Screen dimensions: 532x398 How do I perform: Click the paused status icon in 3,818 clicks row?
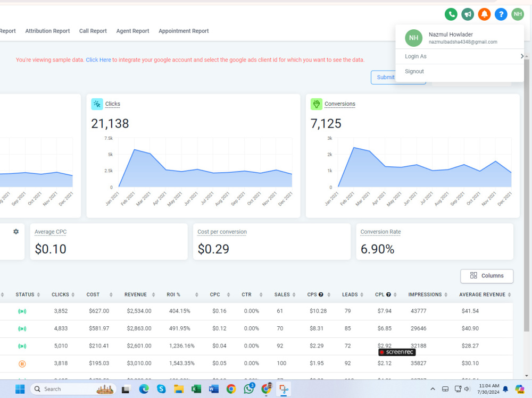click(22, 364)
